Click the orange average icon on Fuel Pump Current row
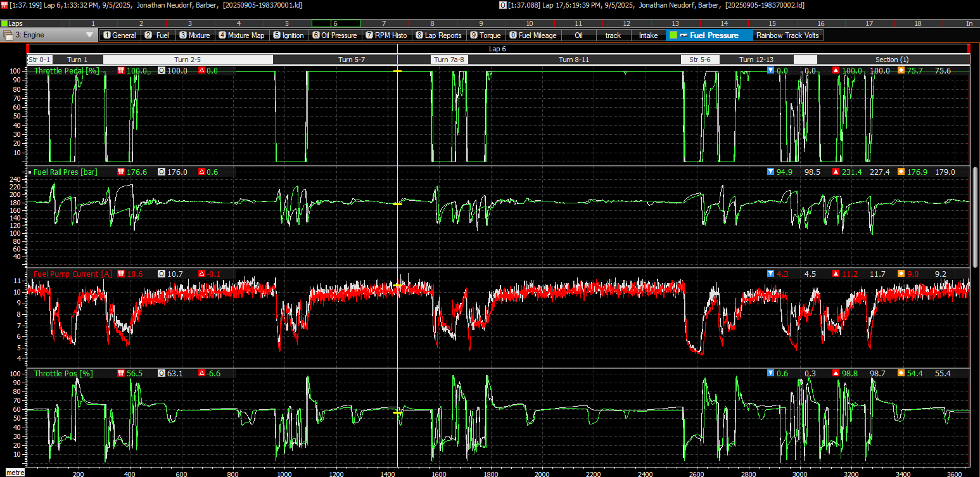This screenshot has width=980, height=477. point(901,274)
